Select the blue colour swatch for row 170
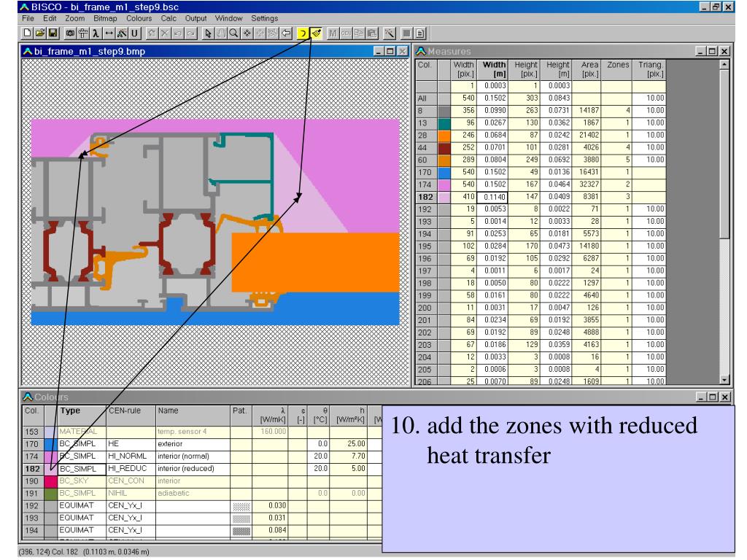747x560 pixels. (x=50, y=444)
